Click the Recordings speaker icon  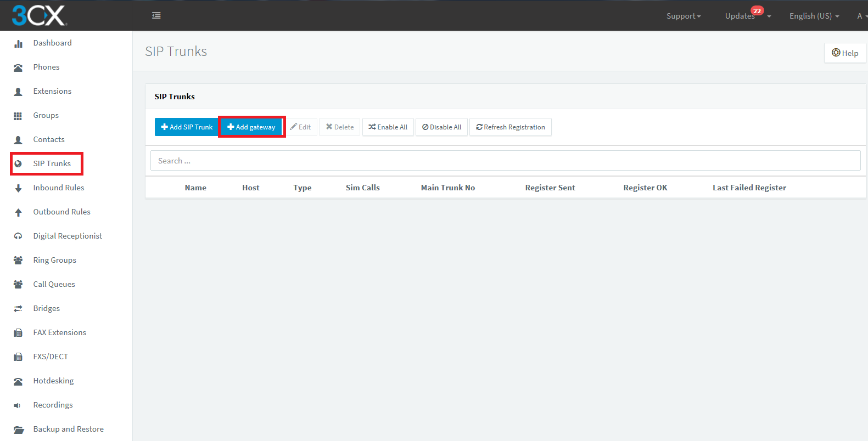(17, 405)
